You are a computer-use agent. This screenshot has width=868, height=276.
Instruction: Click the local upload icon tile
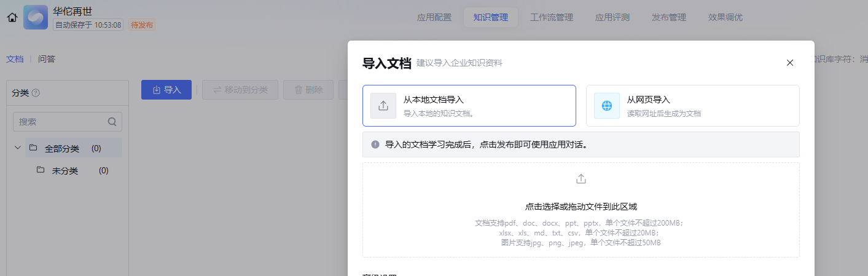tap(383, 106)
